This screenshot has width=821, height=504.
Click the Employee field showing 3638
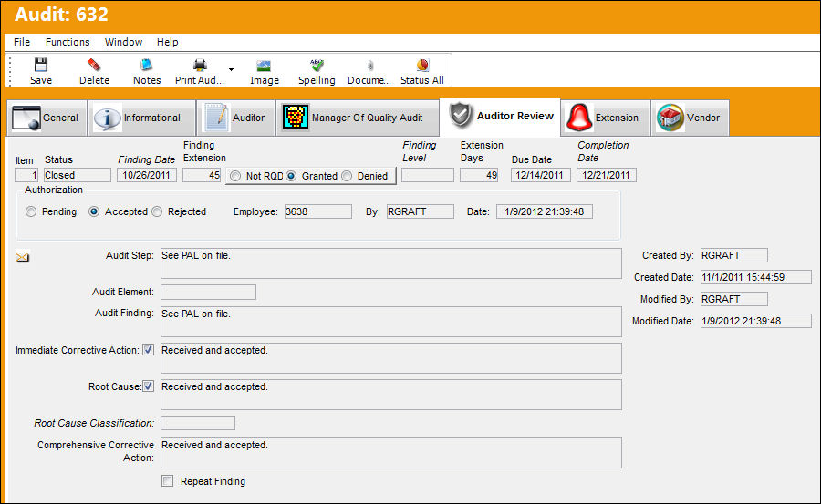pos(318,211)
